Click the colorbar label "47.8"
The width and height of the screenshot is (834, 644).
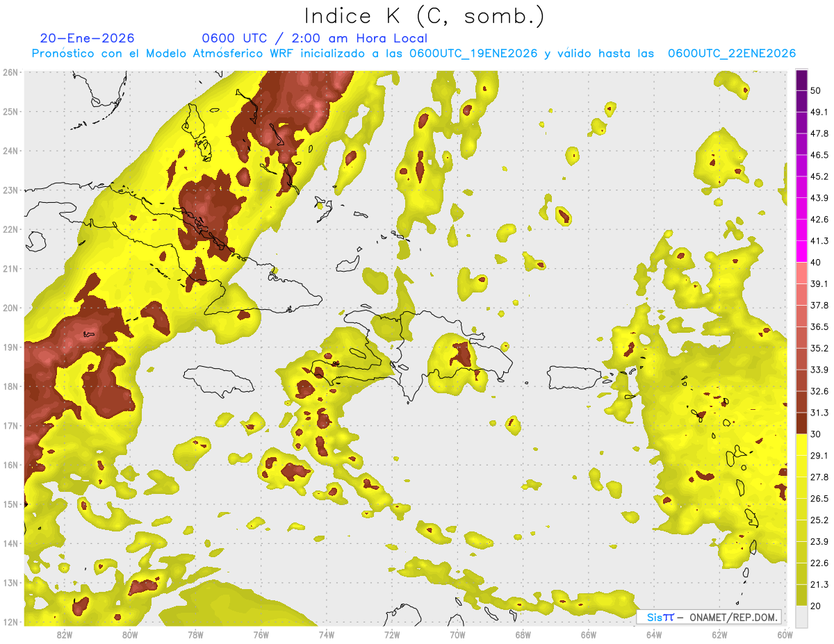coord(819,133)
